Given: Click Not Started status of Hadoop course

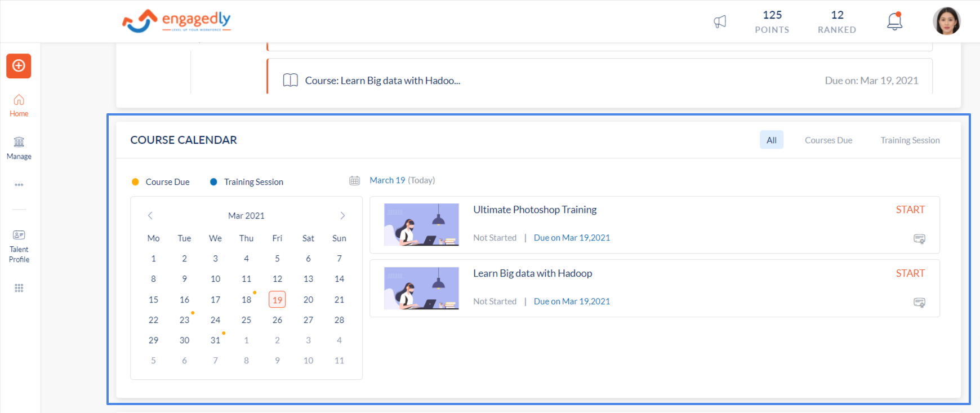Looking at the screenshot, I should coord(495,301).
